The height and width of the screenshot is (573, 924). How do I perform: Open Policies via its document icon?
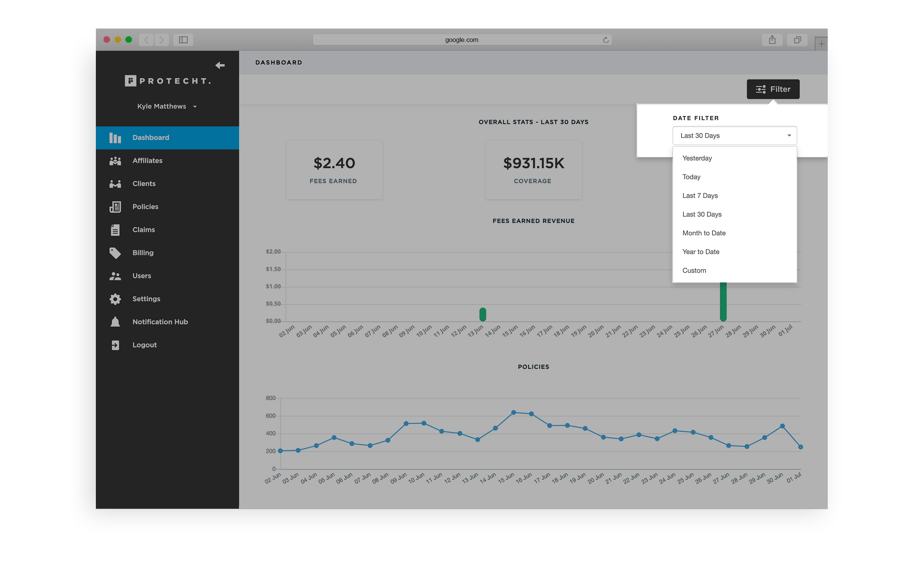115,207
